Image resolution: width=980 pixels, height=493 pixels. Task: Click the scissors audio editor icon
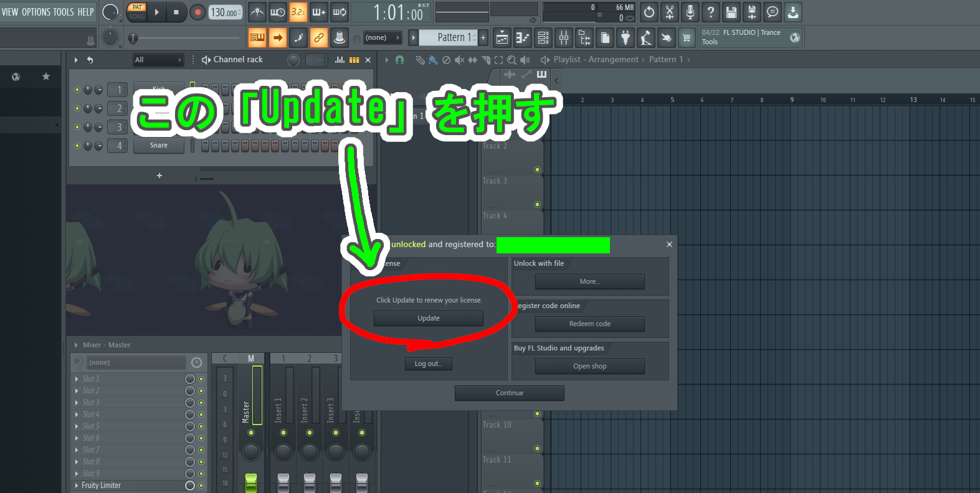click(670, 12)
